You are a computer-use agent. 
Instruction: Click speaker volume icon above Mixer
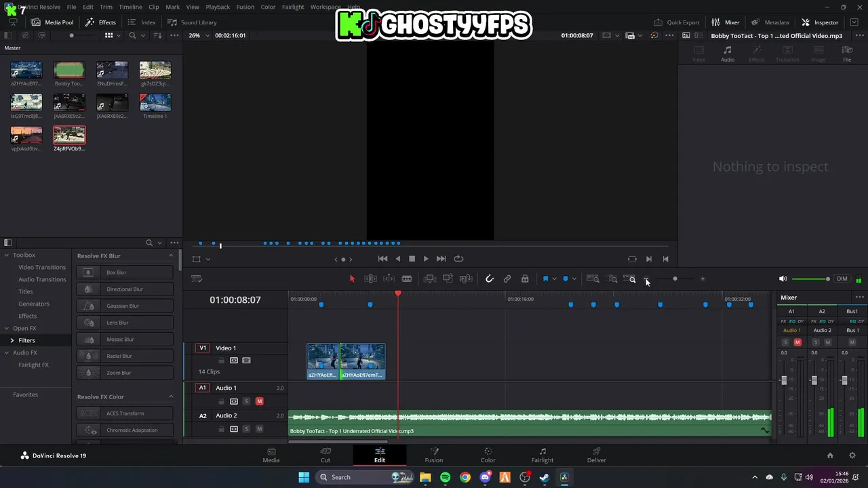click(x=783, y=279)
